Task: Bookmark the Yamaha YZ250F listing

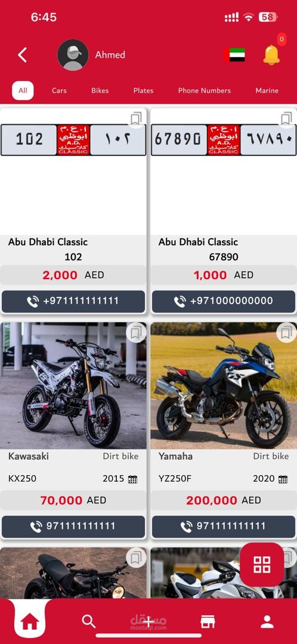Action: (286, 333)
